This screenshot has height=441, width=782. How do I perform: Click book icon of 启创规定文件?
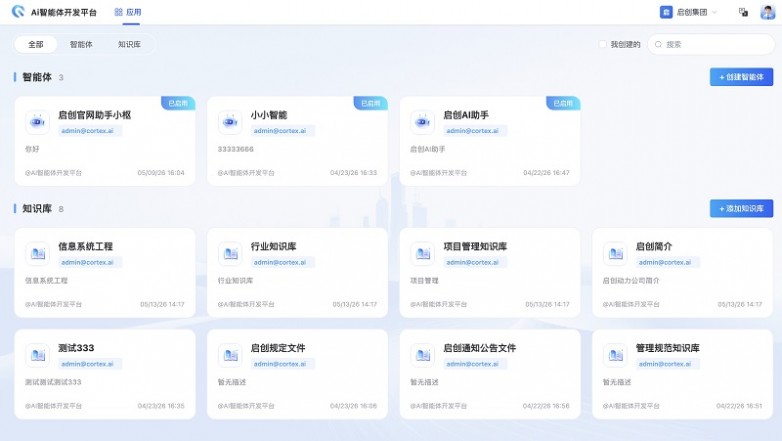(230, 355)
